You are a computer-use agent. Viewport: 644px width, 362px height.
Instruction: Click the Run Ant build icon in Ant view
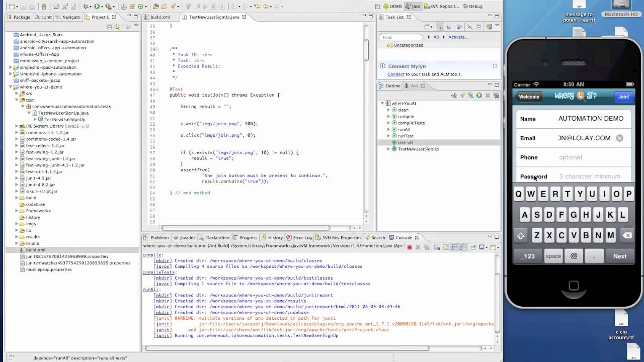(x=479, y=95)
